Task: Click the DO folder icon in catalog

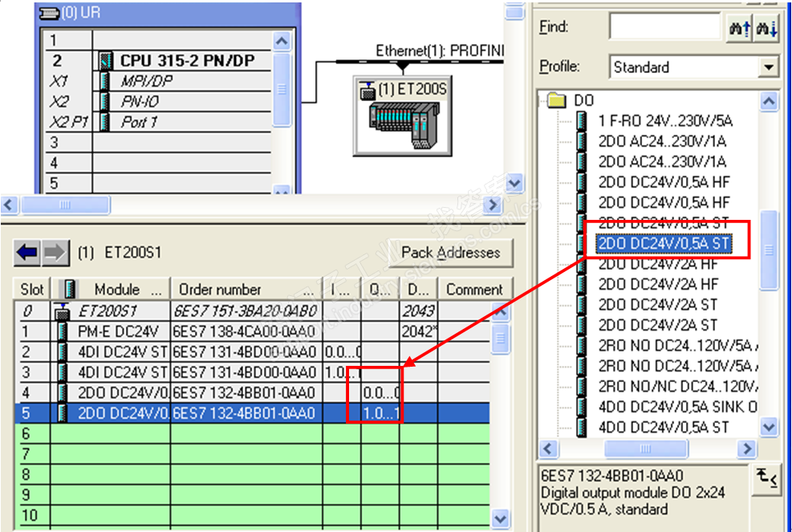Action: click(x=557, y=100)
